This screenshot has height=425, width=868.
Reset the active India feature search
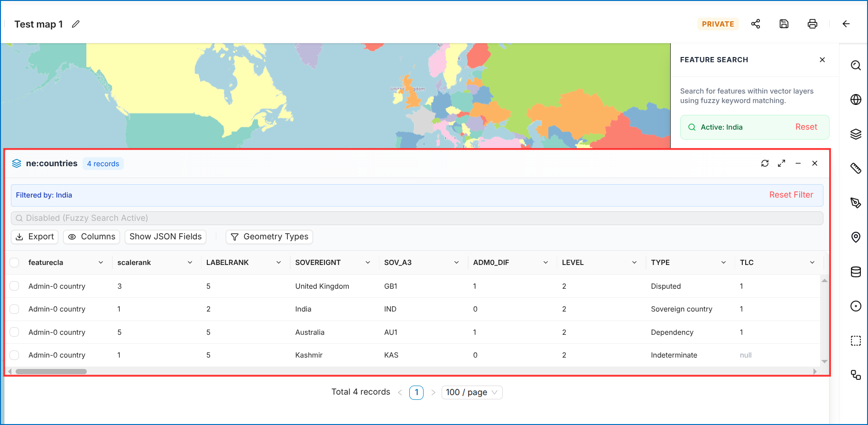(x=806, y=127)
